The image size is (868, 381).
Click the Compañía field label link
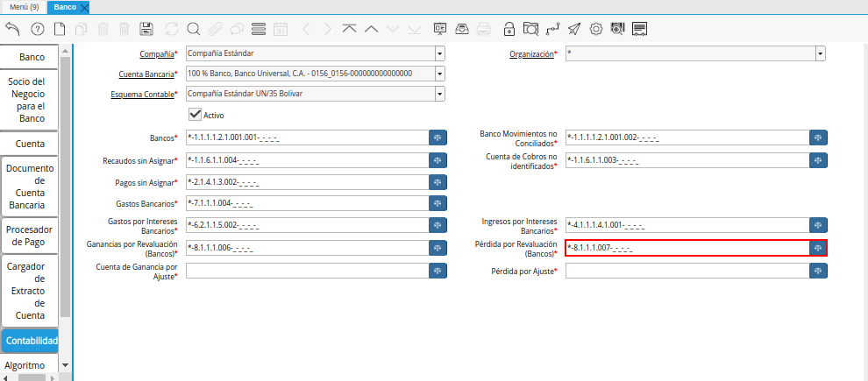(x=157, y=54)
